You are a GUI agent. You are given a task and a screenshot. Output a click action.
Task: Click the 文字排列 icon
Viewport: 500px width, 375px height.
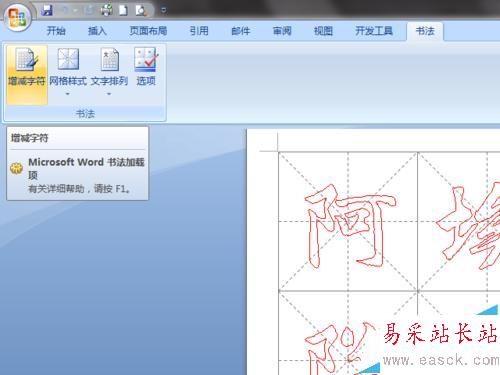[x=110, y=59]
